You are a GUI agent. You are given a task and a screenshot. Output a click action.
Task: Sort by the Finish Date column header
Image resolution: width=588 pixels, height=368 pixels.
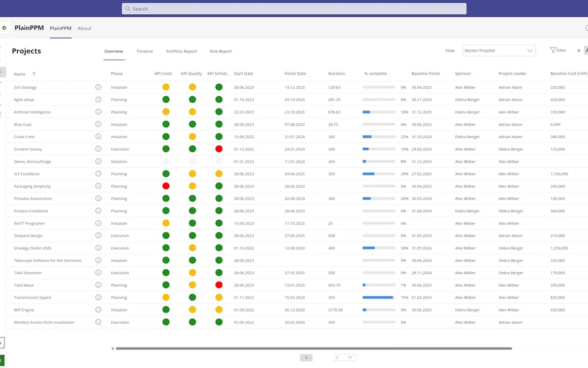tap(295, 74)
